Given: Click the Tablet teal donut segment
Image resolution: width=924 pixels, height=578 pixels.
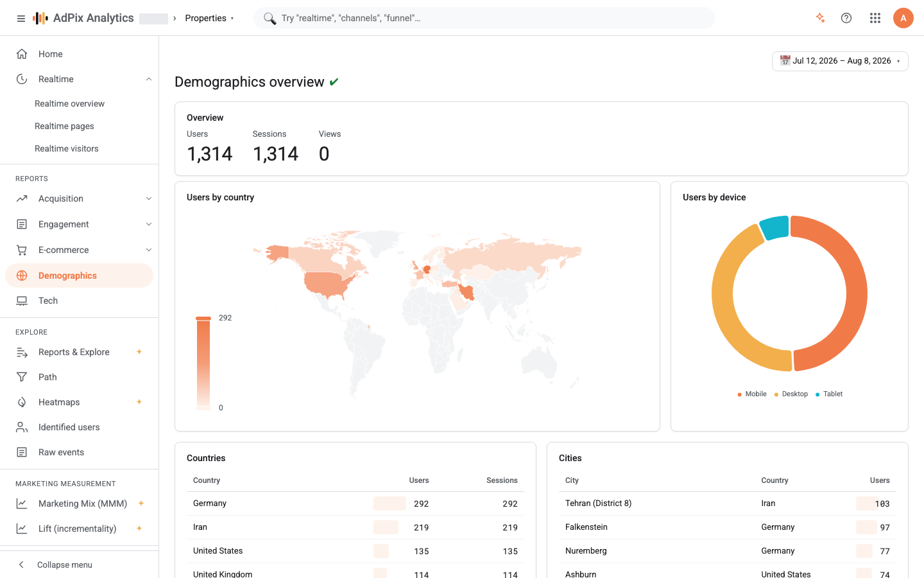Looking at the screenshot, I should point(774,228).
